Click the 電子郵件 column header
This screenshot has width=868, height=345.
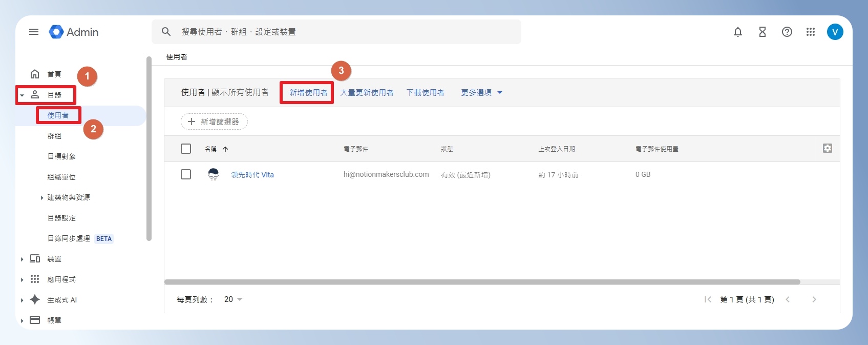[x=356, y=149]
